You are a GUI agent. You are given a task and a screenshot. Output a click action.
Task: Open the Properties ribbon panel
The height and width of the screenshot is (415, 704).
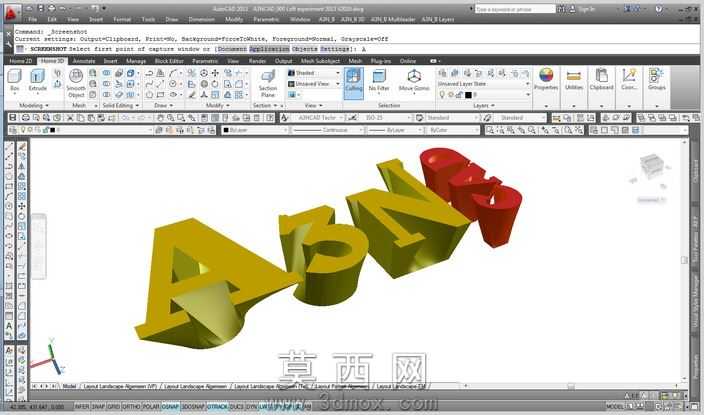pyautogui.click(x=546, y=79)
